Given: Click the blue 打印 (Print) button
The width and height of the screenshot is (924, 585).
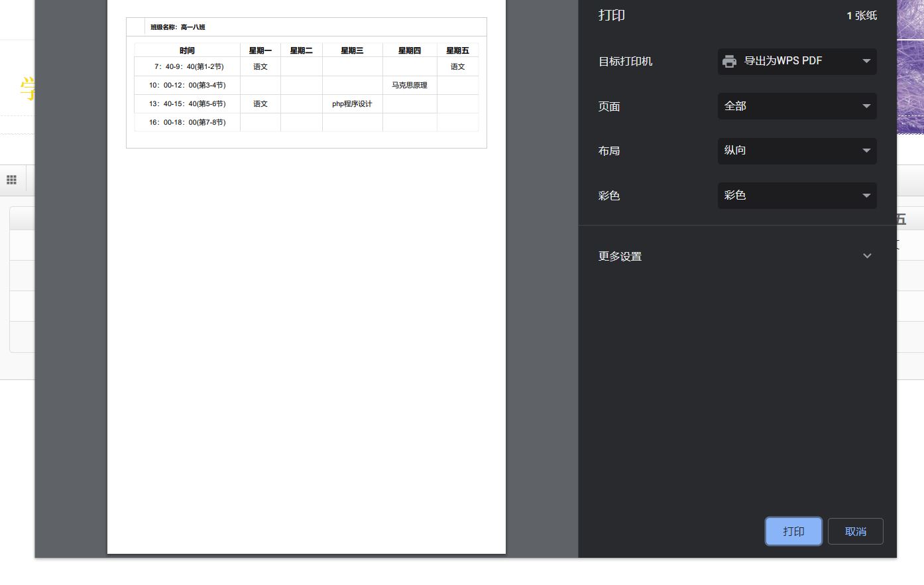Looking at the screenshot, I should [x=793, y=531].
